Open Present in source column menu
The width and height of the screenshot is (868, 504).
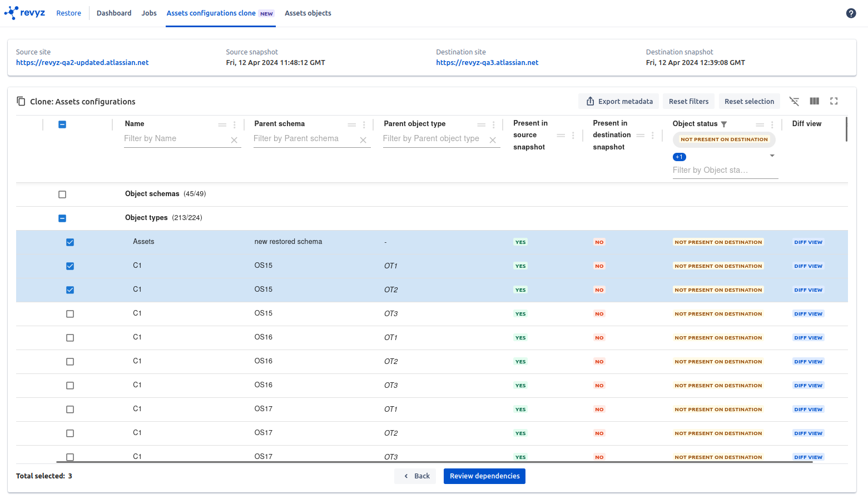(573, 135)
